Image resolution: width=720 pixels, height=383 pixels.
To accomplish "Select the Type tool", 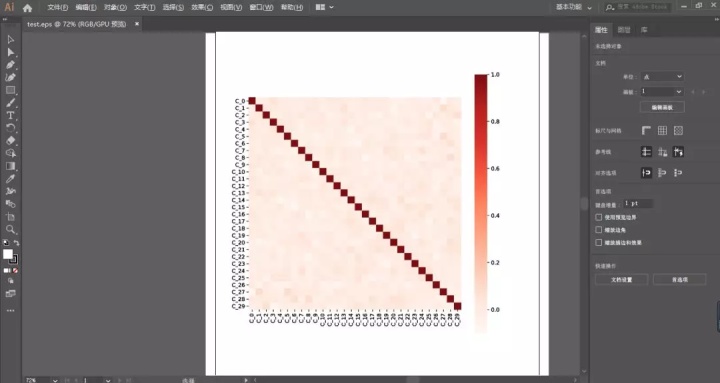I will pos(11,116).
